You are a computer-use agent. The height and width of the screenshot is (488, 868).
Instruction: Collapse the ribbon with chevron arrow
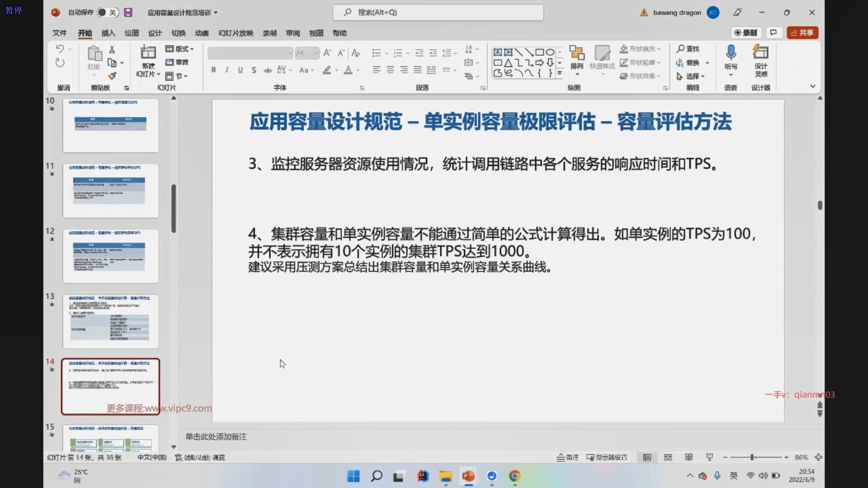point(812,86)
